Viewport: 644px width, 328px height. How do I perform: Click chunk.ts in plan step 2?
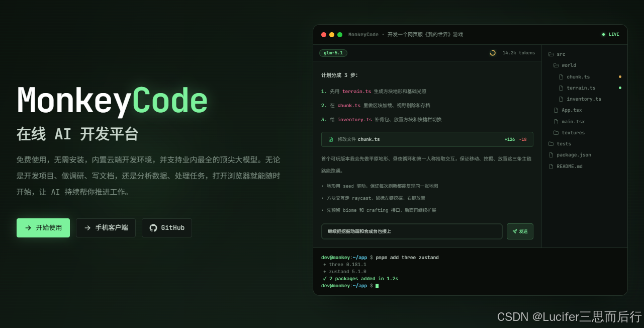pyautogui.click(x=349, y=106)
